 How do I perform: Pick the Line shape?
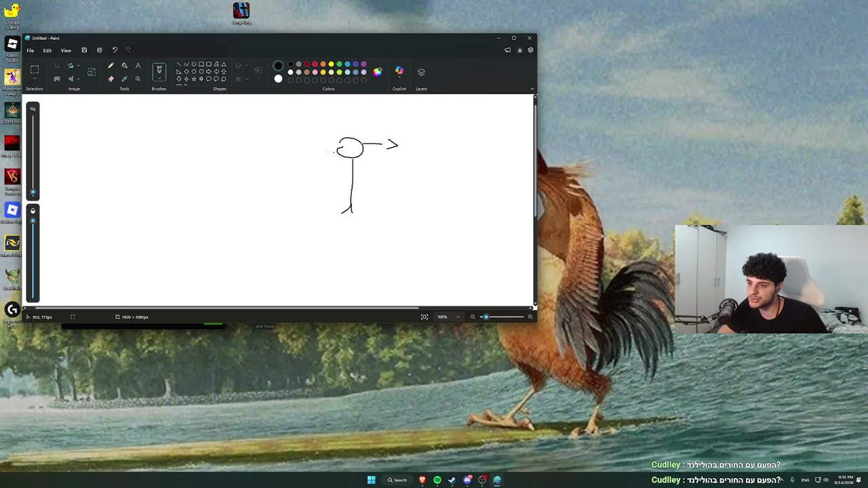(179, 64)
